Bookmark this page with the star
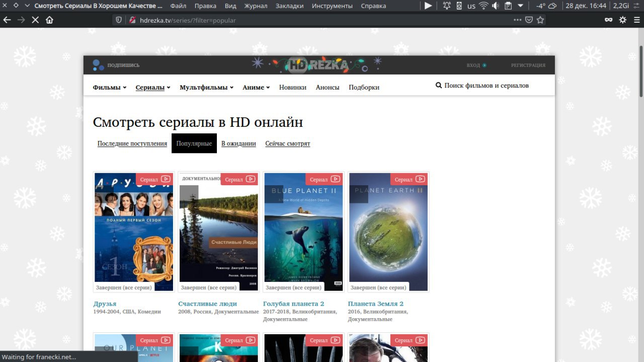The image size is (644, 362). click(x=540, y=20)
